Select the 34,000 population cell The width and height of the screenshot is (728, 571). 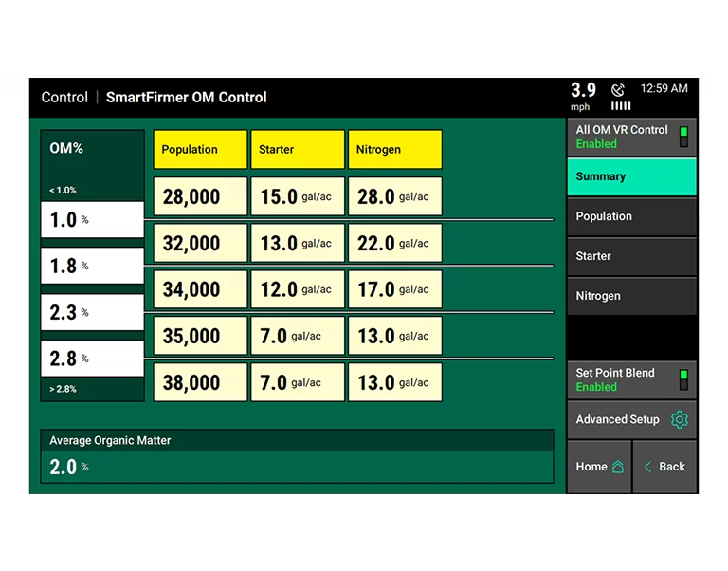(x=200, y=289)
